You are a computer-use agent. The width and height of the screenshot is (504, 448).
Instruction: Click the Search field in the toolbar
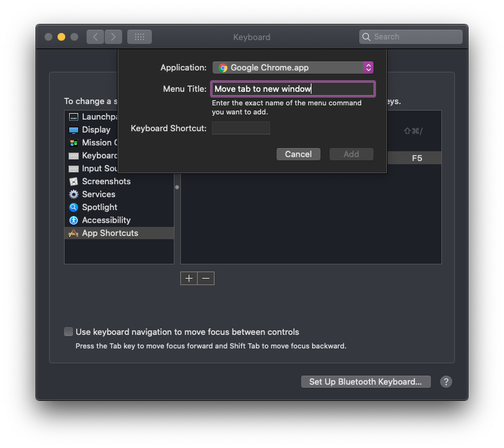coord(411,37)
